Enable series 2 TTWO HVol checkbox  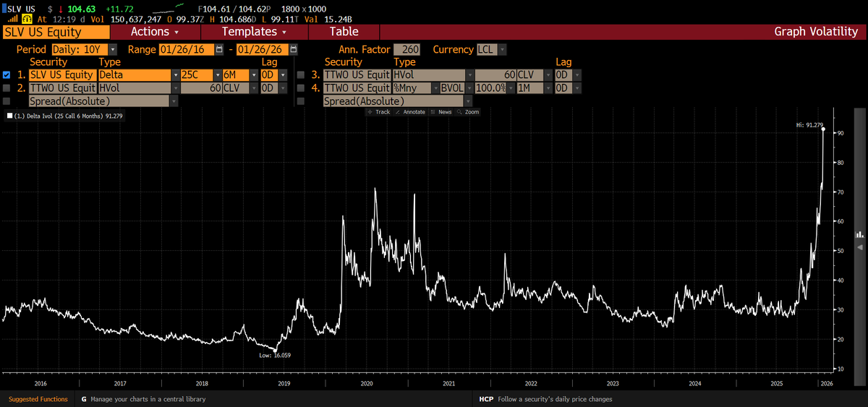(7, 87)
